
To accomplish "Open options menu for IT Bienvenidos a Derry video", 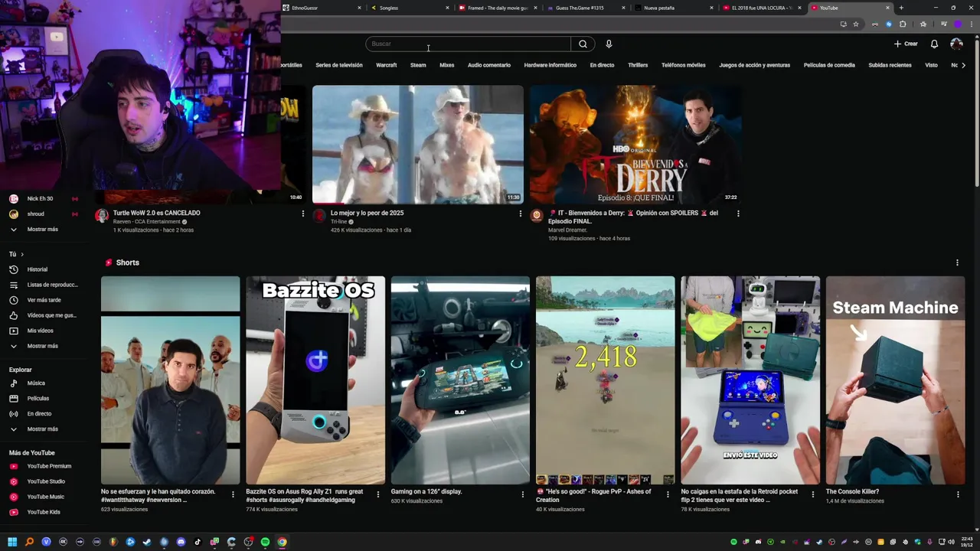I will [738, 214].
